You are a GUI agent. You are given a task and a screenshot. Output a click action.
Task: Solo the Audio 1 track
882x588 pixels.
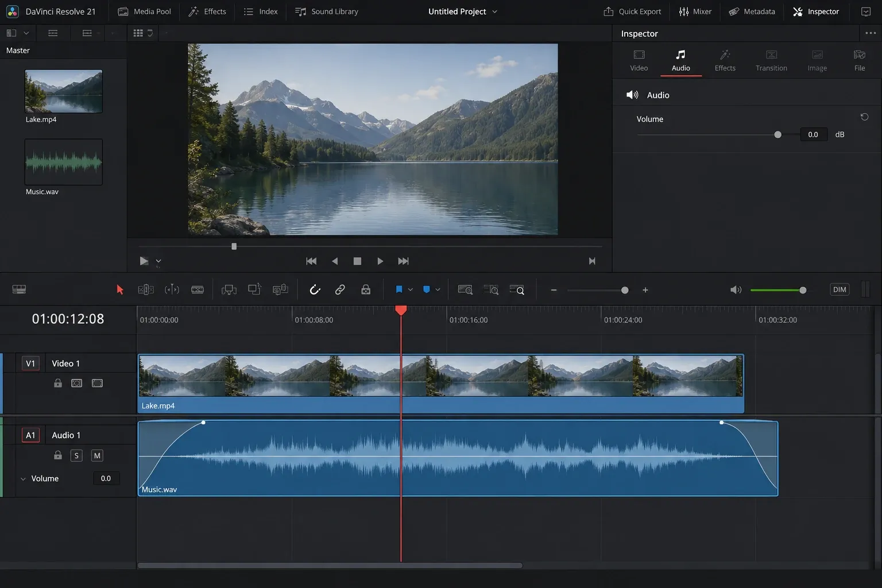tap(76, 455)
